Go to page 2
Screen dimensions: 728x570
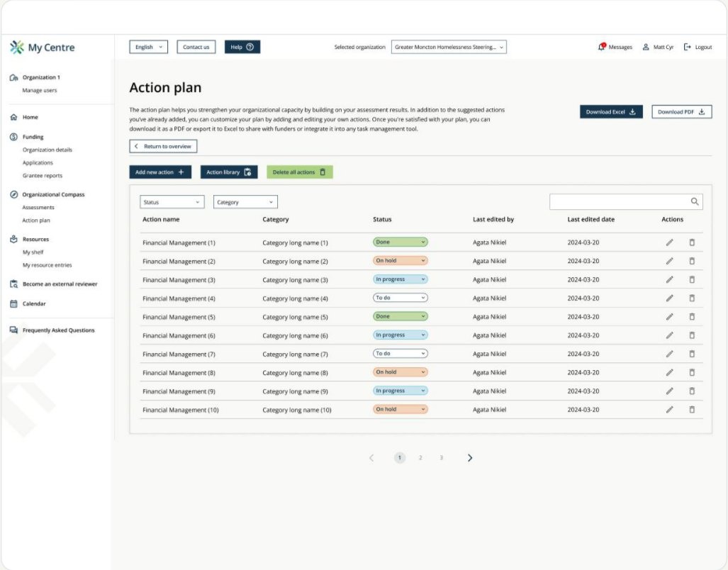pyautogui.click(x=420, y=458)
